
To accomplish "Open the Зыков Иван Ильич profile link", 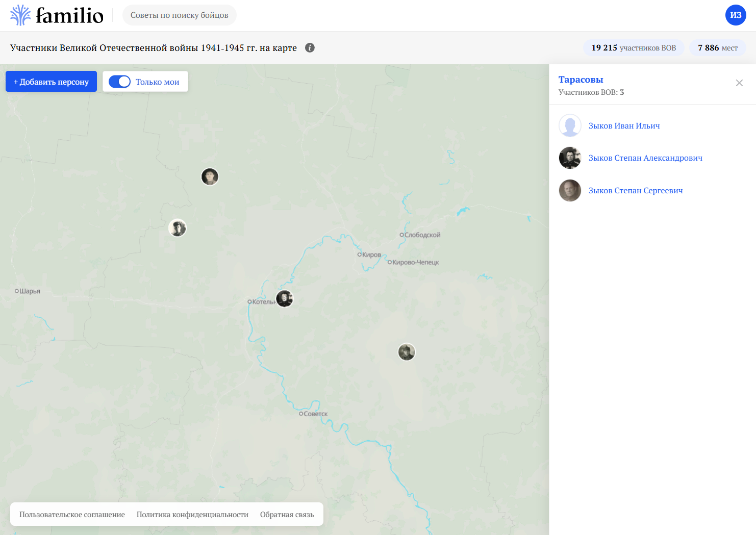I will (624, 126).
